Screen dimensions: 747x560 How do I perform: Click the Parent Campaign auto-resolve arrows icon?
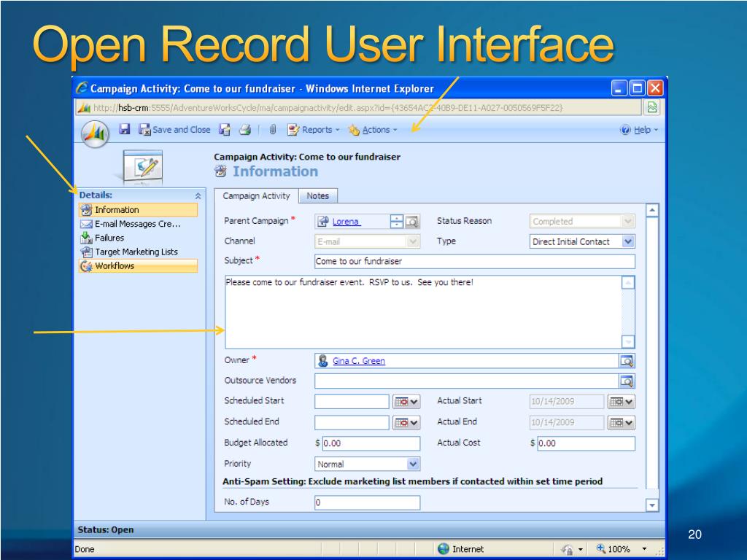tap(396, 222)
